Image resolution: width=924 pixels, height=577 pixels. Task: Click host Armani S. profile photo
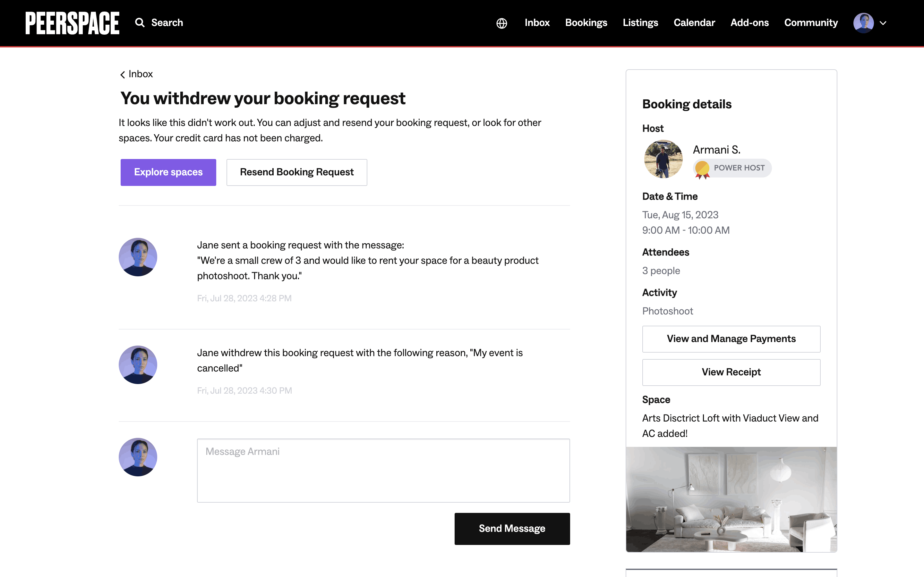(x=663, y=159)
